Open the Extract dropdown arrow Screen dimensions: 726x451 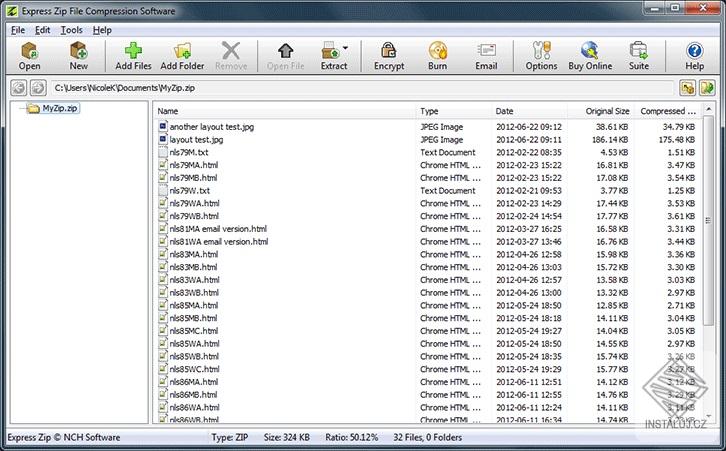345,47
